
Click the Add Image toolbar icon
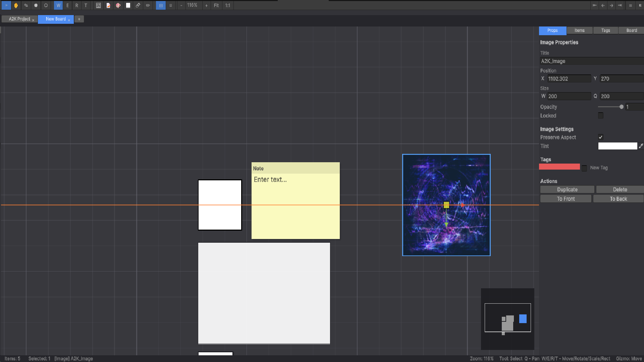(x=98, y=5)
